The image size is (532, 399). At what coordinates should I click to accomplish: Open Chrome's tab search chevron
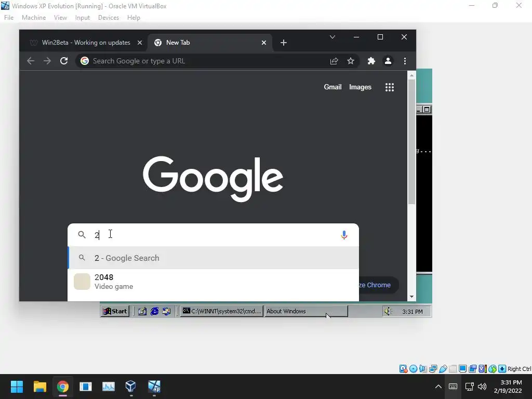point(332,37)
